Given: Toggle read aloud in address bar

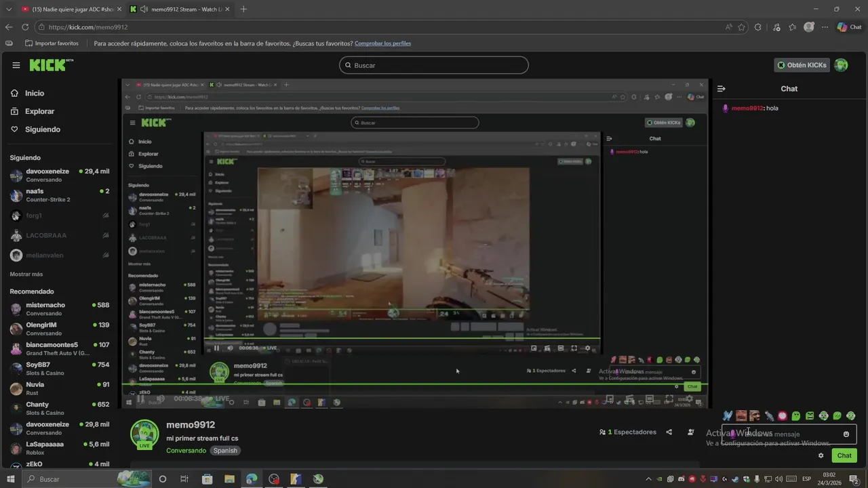Looking at the screenshot, I should (729, 27).
